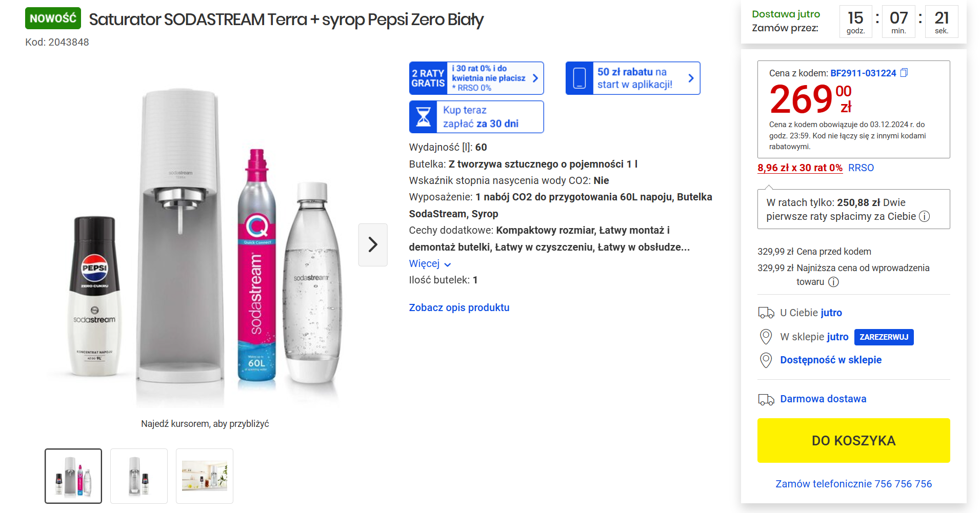The height and width of the screenshot is (513, 980).
Task: Copy the discount code BF2911-031224 icon
Action: pos(904,73)
